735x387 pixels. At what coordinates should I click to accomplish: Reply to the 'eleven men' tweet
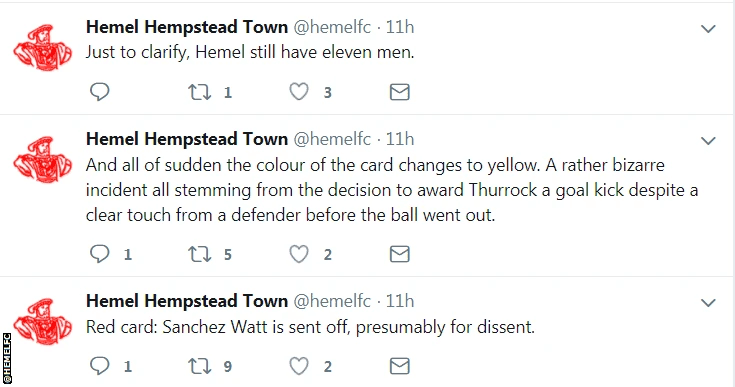click(x=99, y=92)
